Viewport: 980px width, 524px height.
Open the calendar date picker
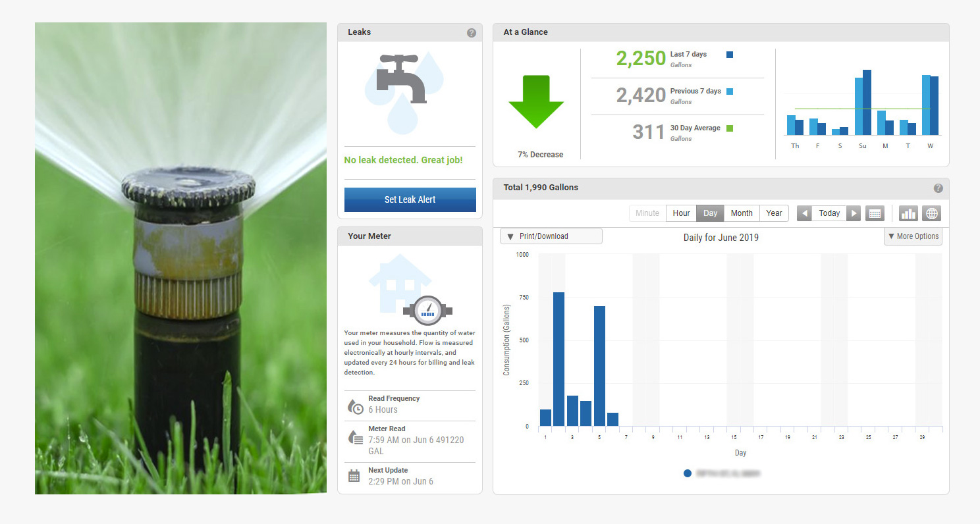[875, 213]
